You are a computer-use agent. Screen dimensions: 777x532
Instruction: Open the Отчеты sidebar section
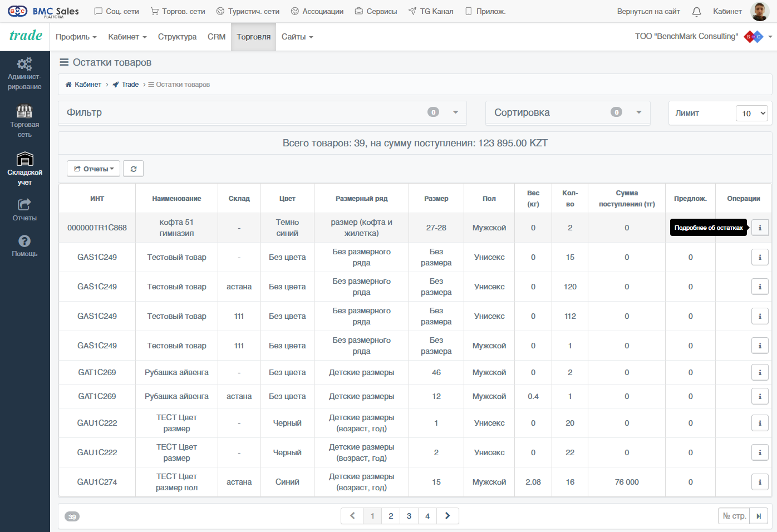point(24,210)
